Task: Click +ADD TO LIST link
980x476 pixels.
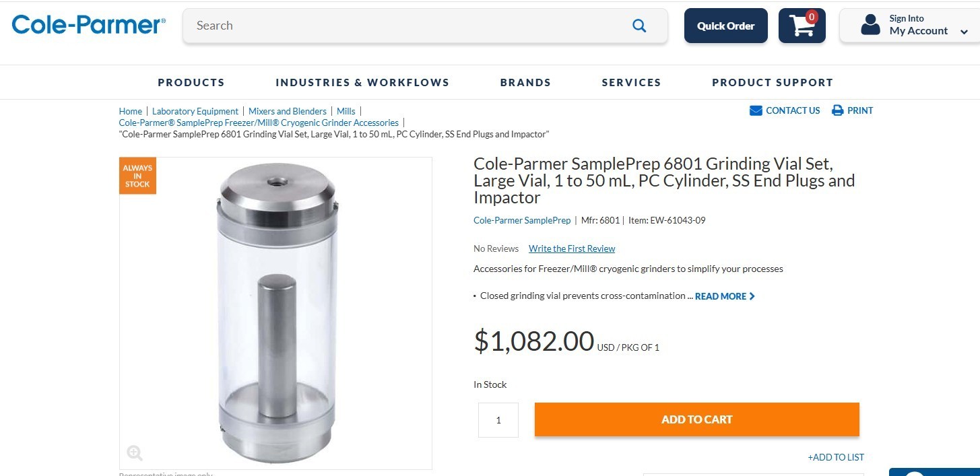Action: 836,457
